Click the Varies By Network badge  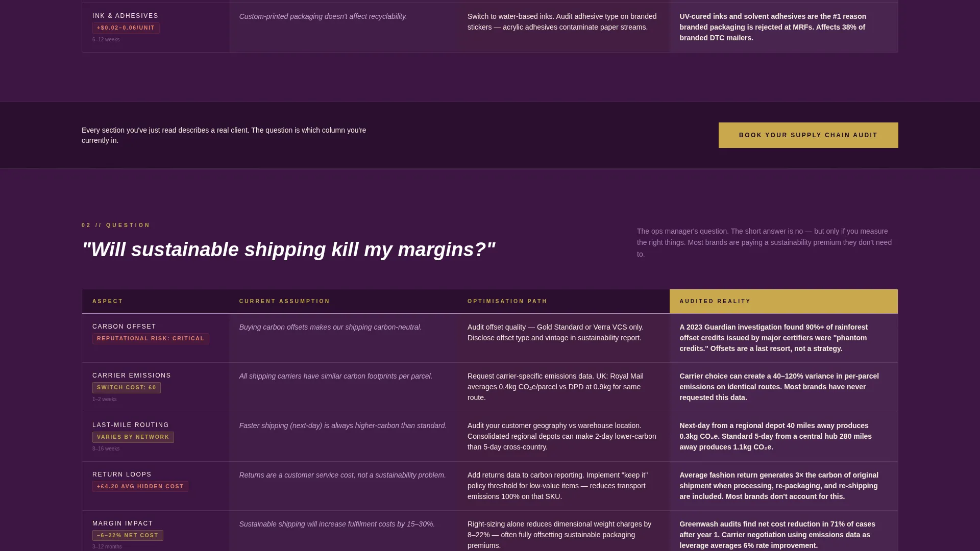coord(133,437)
